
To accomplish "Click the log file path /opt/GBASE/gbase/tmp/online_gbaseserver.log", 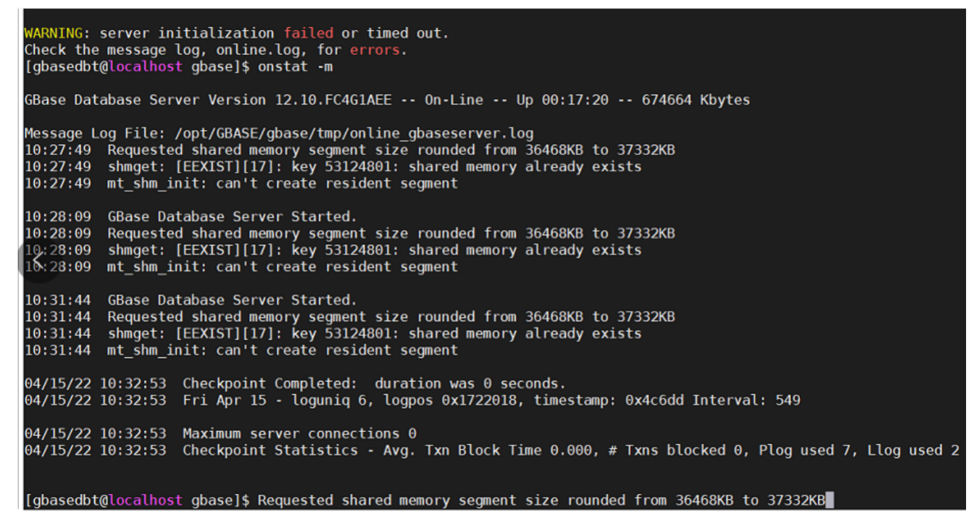I will (x=354, y=133).
